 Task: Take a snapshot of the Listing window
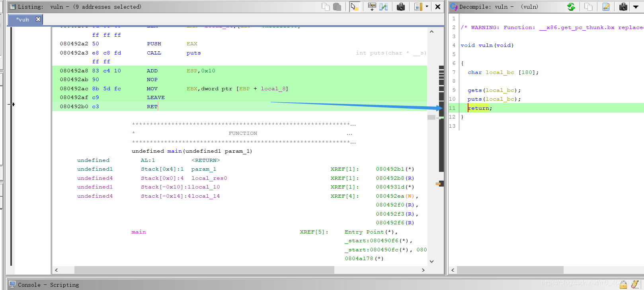pyautogui.click(x=401, y=7)
